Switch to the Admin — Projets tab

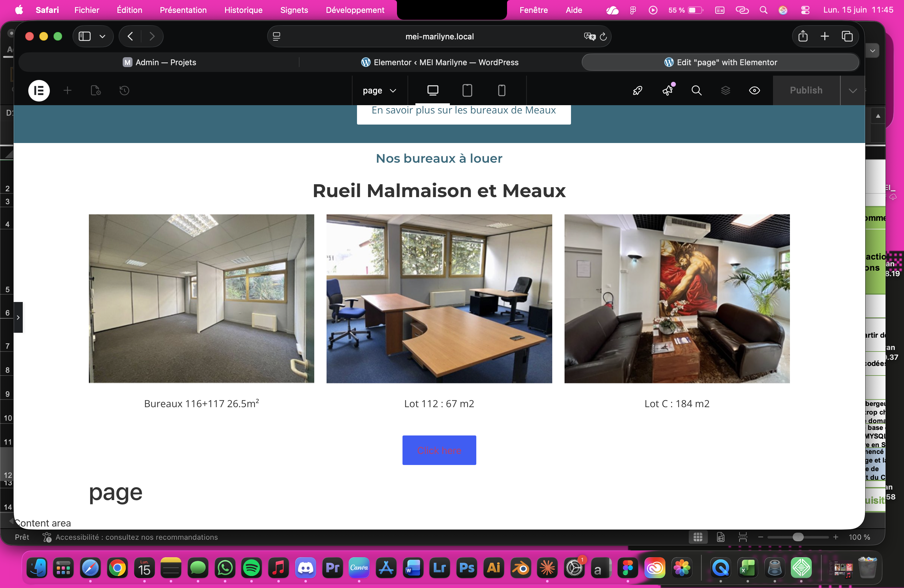[x=159, y=62]
